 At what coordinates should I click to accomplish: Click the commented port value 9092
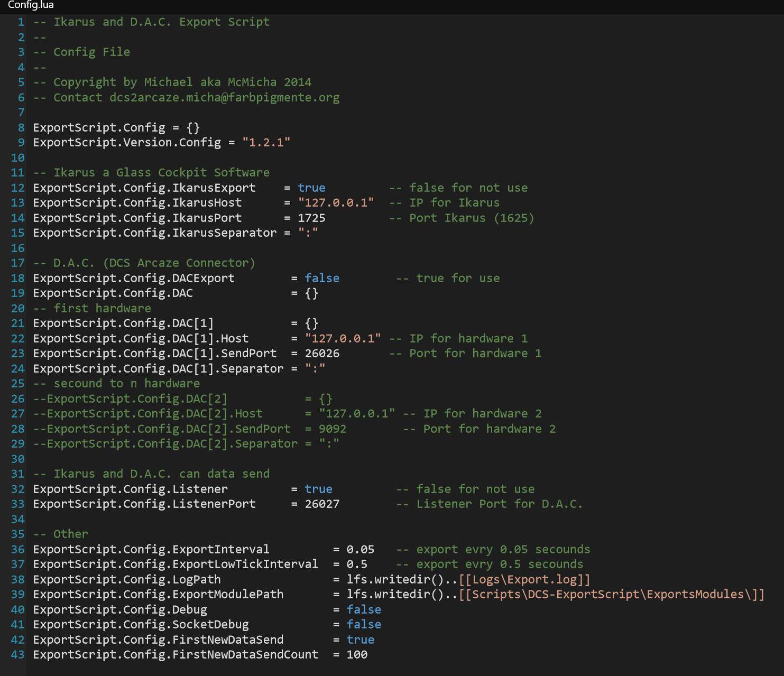[333, 429]
